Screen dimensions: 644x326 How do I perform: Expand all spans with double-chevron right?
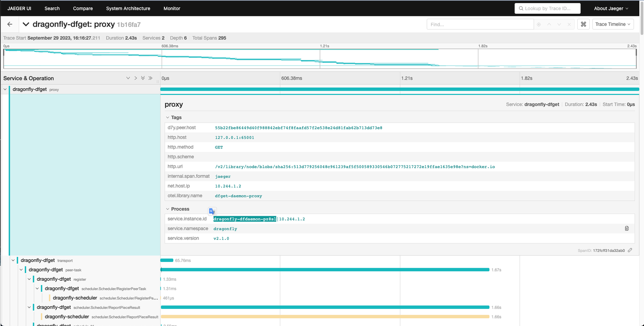[x=150, y=78]
